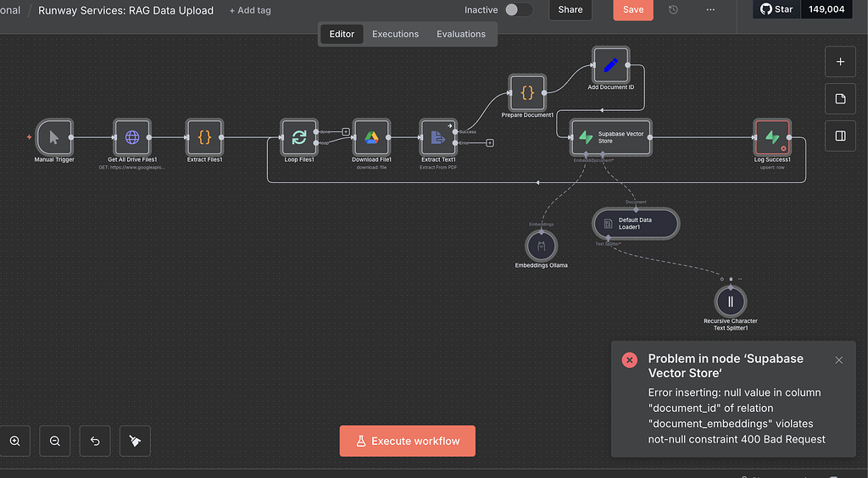Toggle the Inactive workflow switch
This screenshot has height=478, width=868.
519,10
